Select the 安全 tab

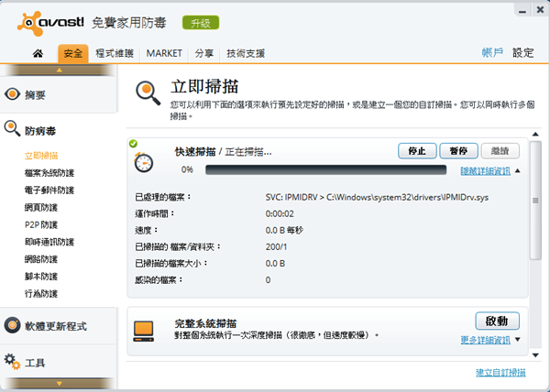(73, 53)
